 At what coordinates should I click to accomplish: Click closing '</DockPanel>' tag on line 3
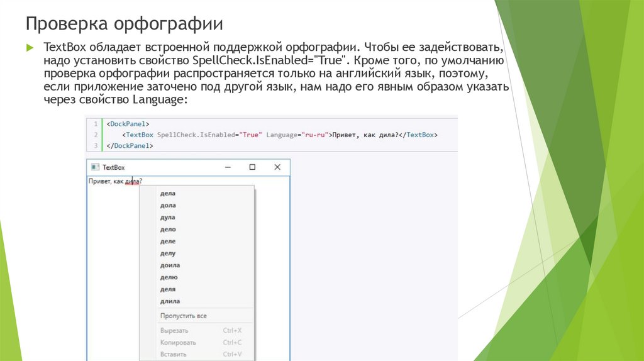[x=130, y=145]
